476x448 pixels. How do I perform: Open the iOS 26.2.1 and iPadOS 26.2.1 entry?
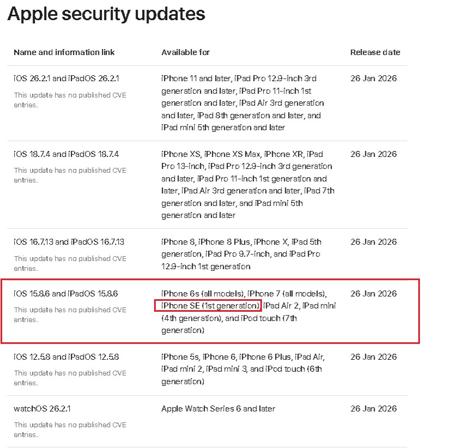click(66, 78)
